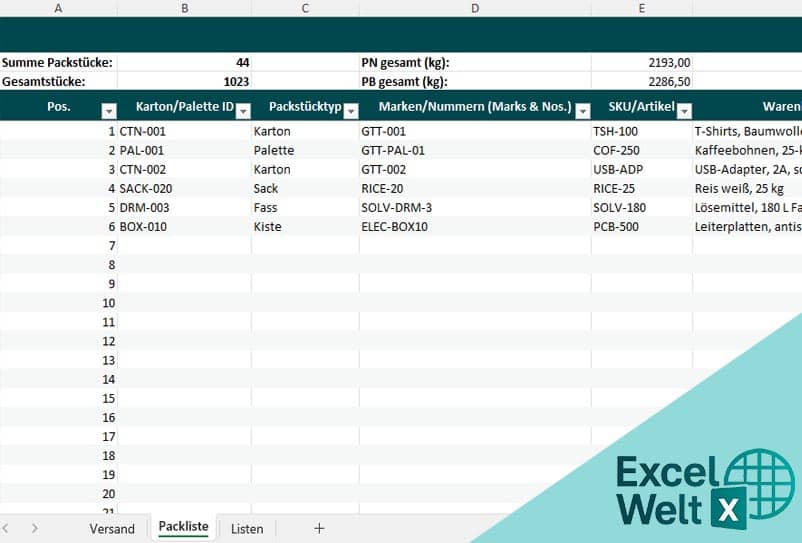
Task: Expand the SKU/Artikel filter dropdown
Action: [683, 111]
